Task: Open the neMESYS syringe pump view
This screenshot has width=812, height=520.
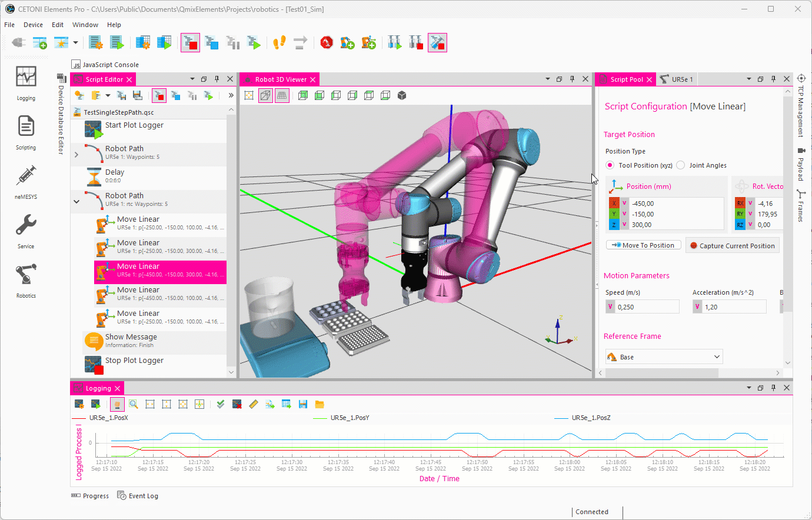Action: pyautogui.click(x=26, y=181)
